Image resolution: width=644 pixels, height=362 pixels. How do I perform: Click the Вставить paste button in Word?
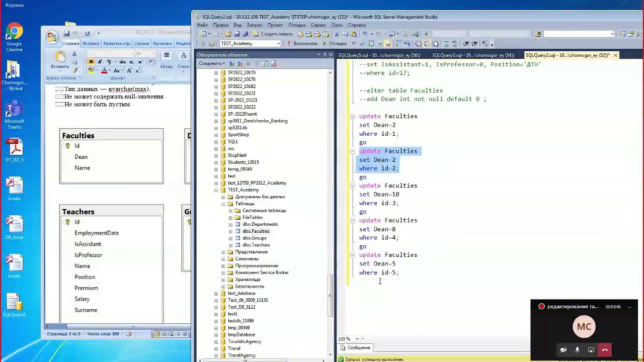pos(60,60)
